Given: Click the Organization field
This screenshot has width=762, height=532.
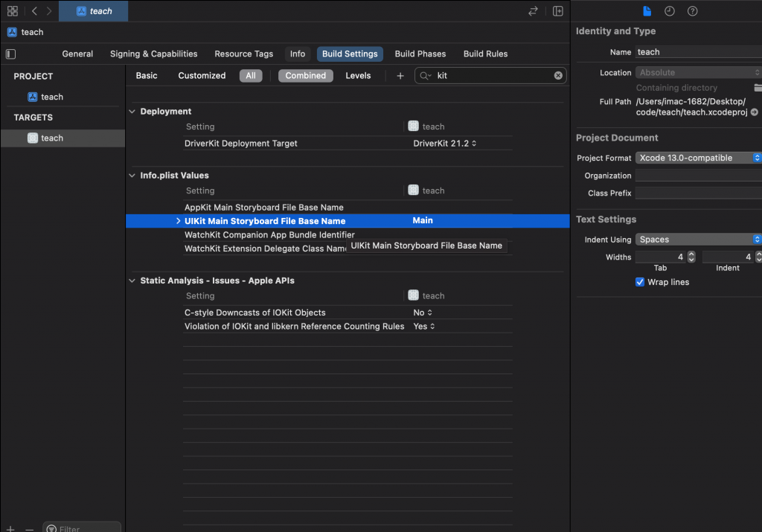Looking at the screenshot, I should pos(698,176).
